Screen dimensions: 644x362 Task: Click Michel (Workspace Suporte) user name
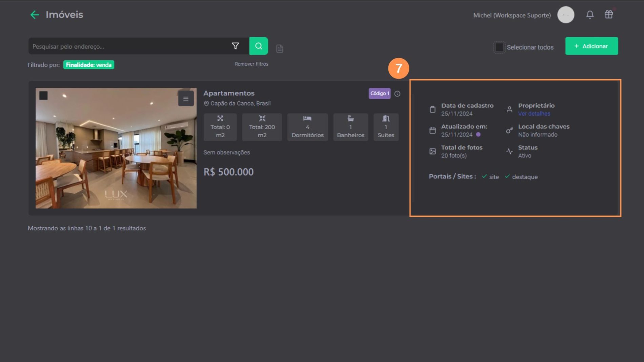(x=512, y=15)
